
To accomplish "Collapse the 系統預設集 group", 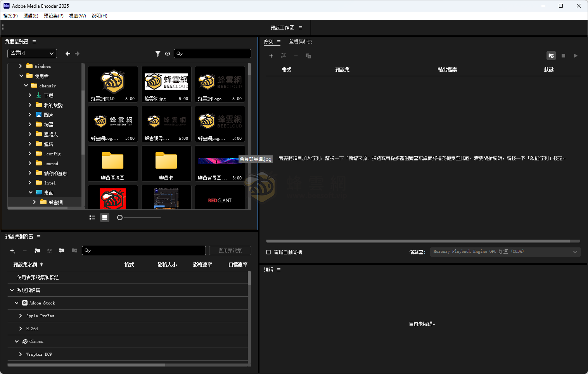I will pos(12,290).
